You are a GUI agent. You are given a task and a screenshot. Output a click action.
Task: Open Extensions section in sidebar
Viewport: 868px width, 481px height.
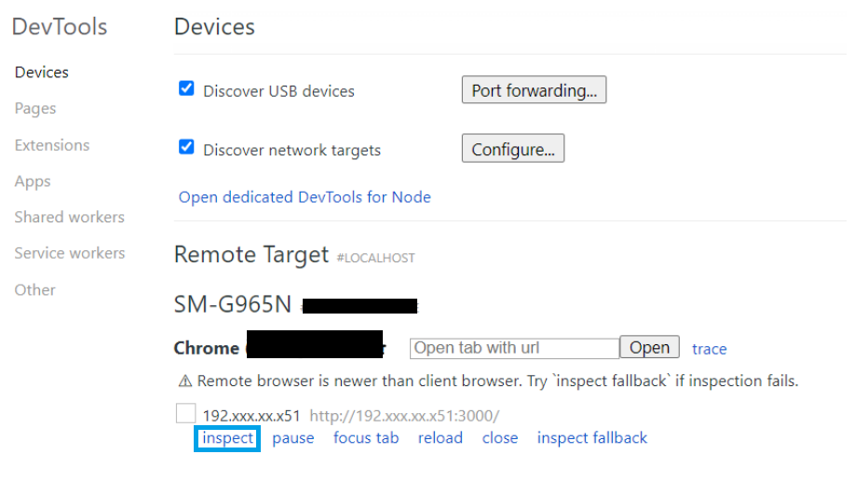[x=52, y=145]
